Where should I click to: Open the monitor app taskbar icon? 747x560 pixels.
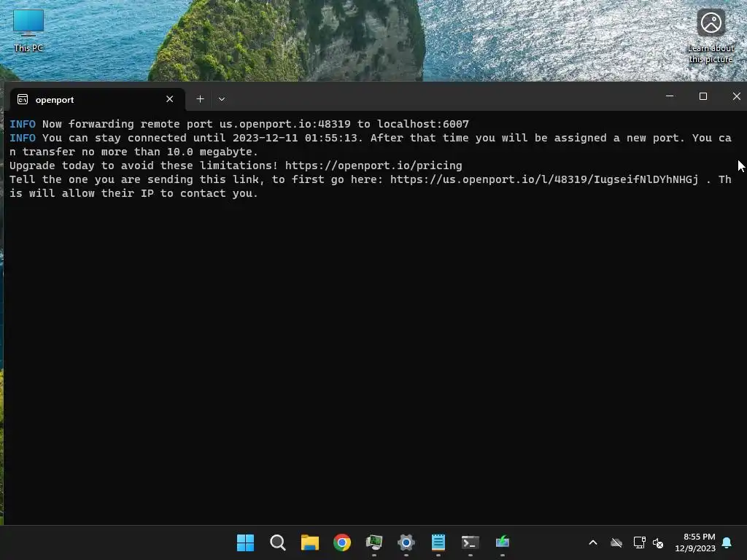374,542
